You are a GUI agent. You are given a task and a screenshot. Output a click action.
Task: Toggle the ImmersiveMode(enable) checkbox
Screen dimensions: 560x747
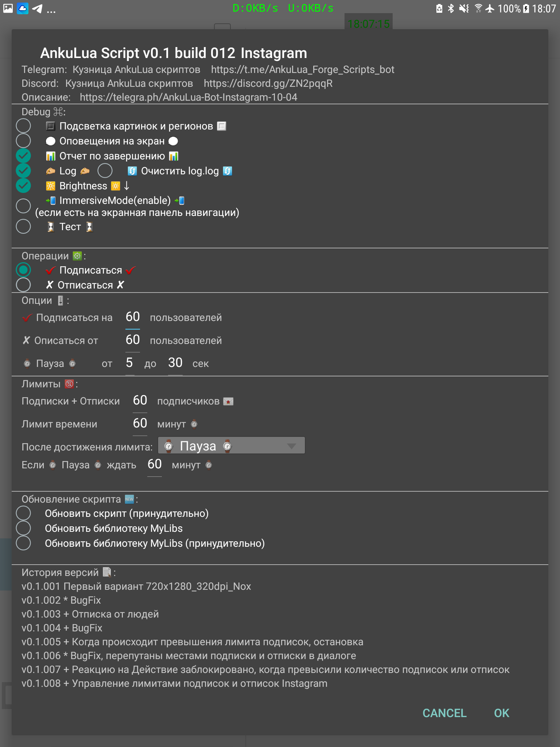23,206
